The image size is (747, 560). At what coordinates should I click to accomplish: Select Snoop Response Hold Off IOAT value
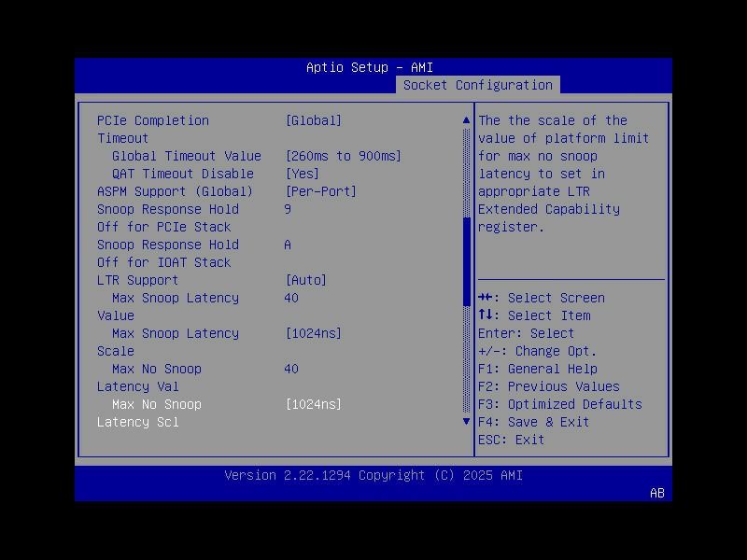pos(288,245)
